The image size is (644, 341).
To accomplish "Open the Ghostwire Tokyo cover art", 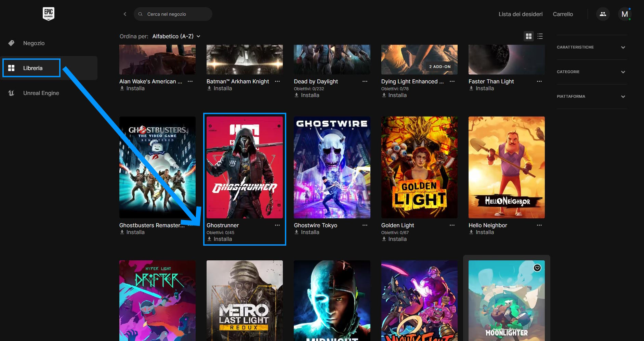I will coord(332,167).
